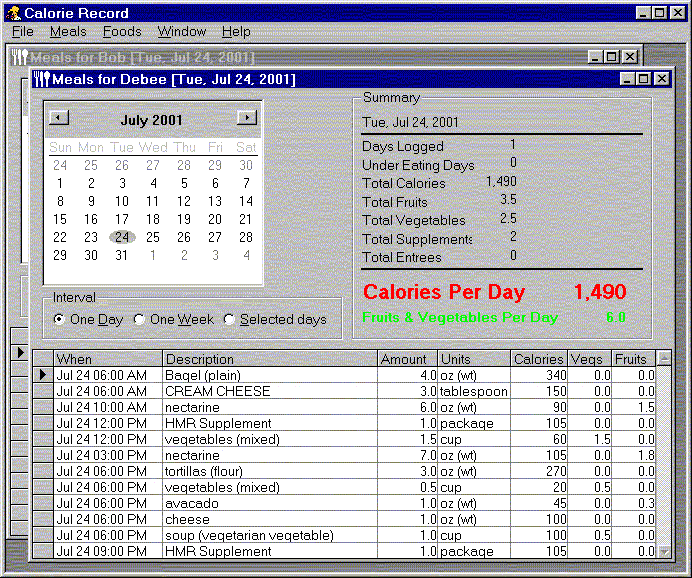Viewport: 692px width, 578px height.
Task: Select the 12:00 PM HMR Supplement cell
Action: tap(270, 423)
